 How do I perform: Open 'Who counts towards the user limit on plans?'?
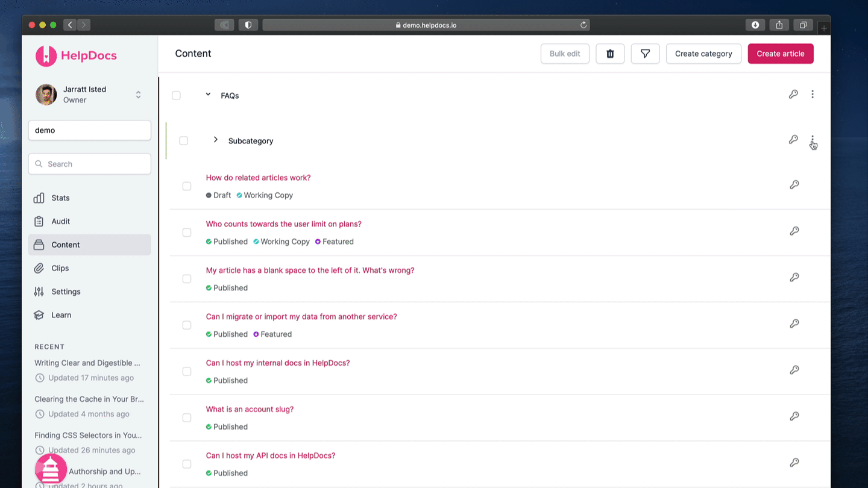pos(284,224)
